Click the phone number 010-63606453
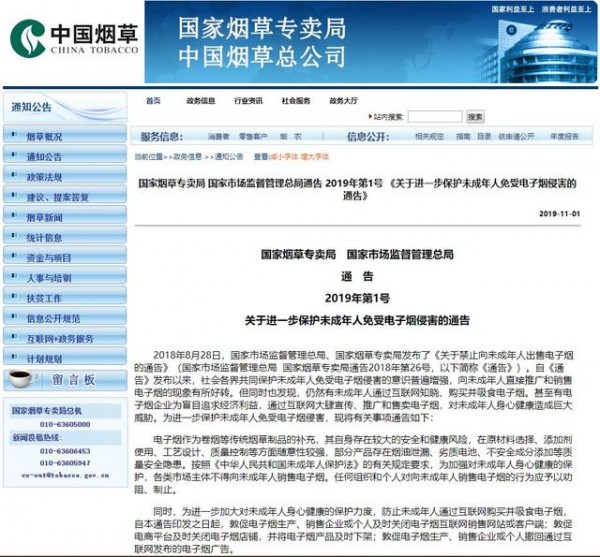The height and width of the screenshot is (557, 600). pos(65,451)
